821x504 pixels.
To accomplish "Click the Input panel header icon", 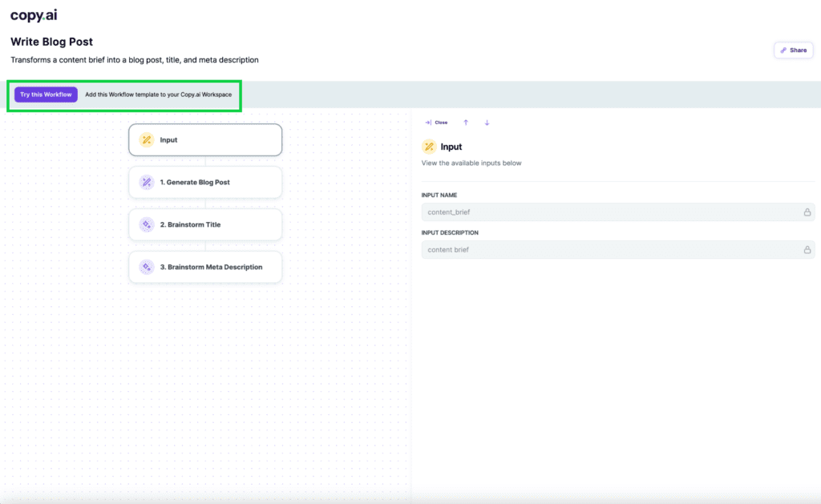I will pyautogui.click(x=429, y=147).
